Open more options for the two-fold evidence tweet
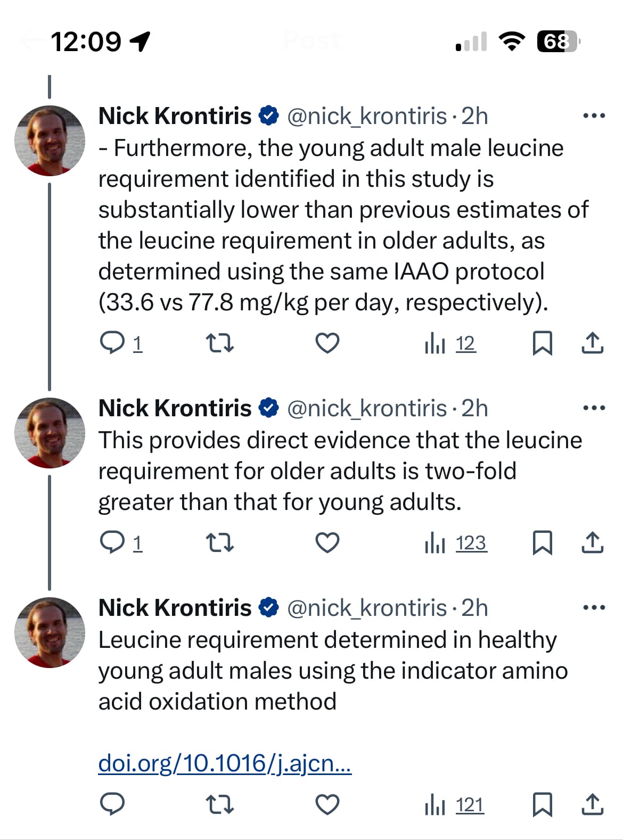This screenshot has height=840, width=623. tap(594, 408)
